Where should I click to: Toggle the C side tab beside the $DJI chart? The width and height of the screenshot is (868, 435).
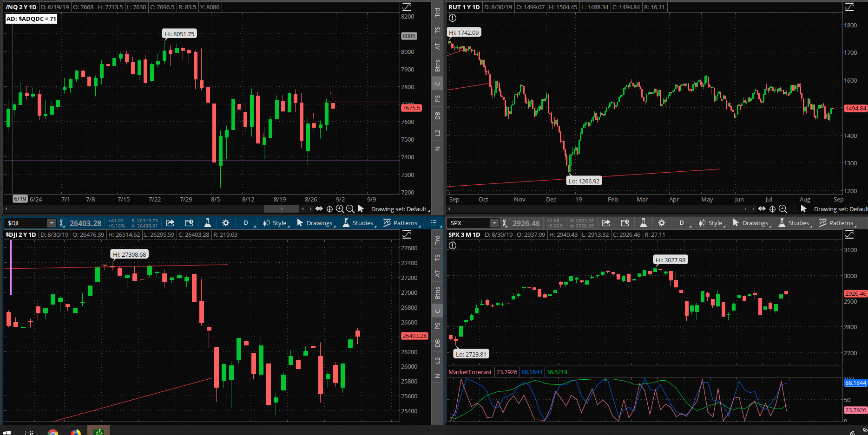click(437, 311)
